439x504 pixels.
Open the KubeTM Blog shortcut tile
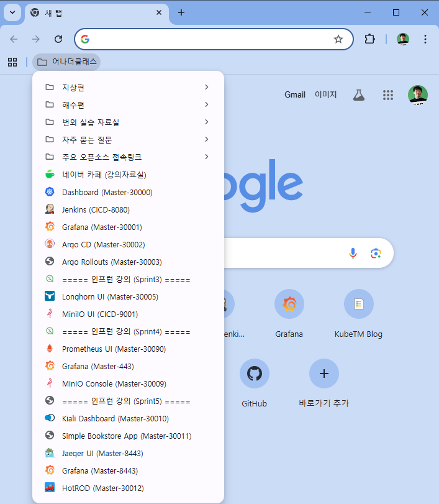[x=358, y=313]
